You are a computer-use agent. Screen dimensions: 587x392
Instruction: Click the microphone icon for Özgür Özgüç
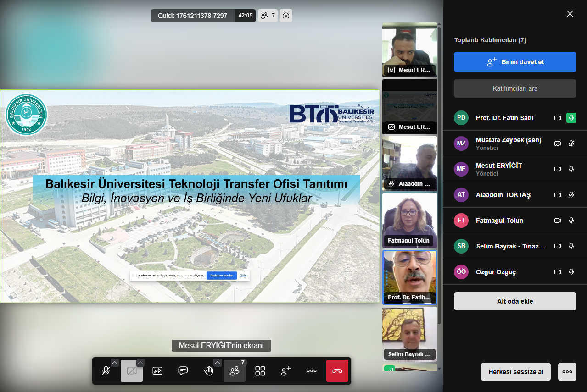click(x=571, y=272)
